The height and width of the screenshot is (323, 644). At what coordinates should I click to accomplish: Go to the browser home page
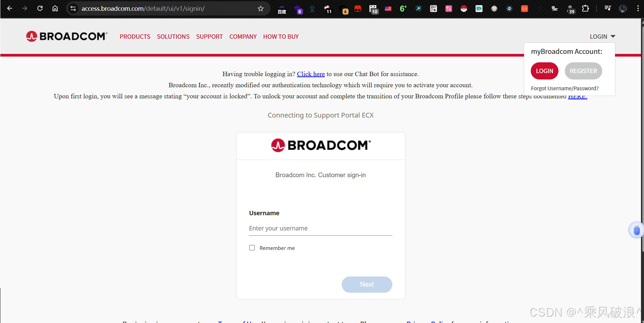coord(55,8)
